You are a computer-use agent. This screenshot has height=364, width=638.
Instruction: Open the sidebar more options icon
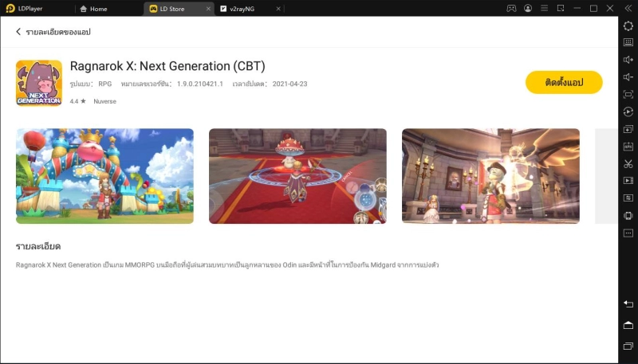pyautogui.click(x=628, y=233)
